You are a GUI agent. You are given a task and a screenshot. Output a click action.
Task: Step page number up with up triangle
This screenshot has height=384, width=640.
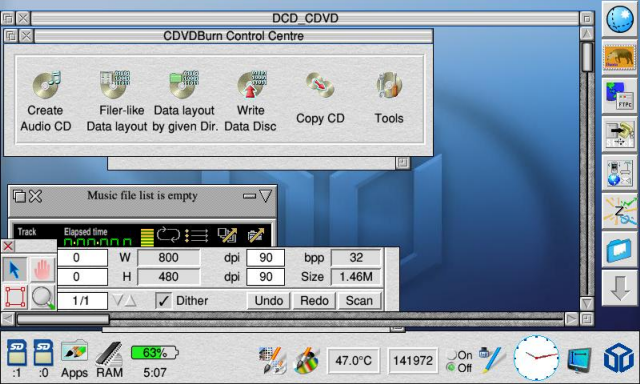tap(131, 301)
